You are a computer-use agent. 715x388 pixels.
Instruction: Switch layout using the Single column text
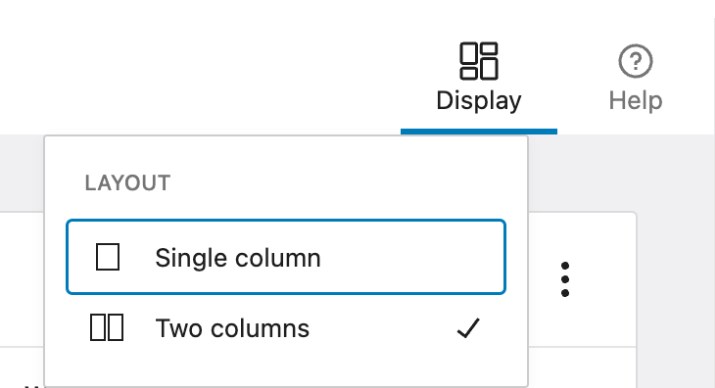[238, 258]
